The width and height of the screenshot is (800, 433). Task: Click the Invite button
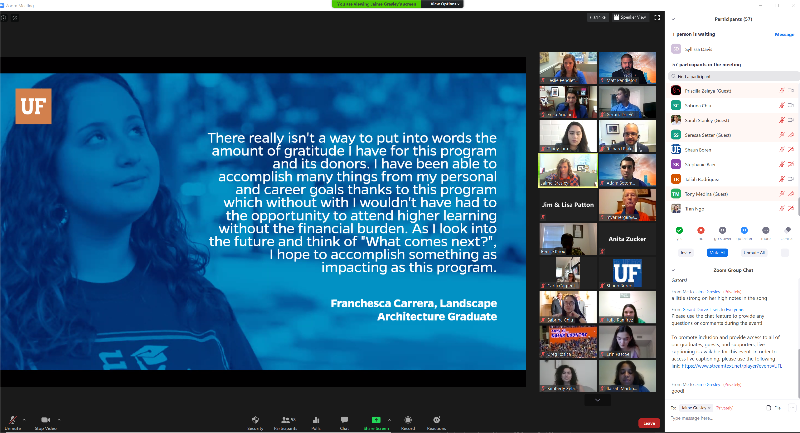[x=686, y=252]
